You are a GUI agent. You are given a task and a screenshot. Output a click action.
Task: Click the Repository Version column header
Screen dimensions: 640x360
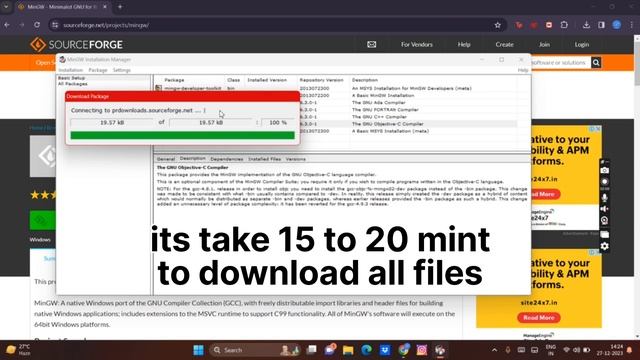click(x=321, y=80)
